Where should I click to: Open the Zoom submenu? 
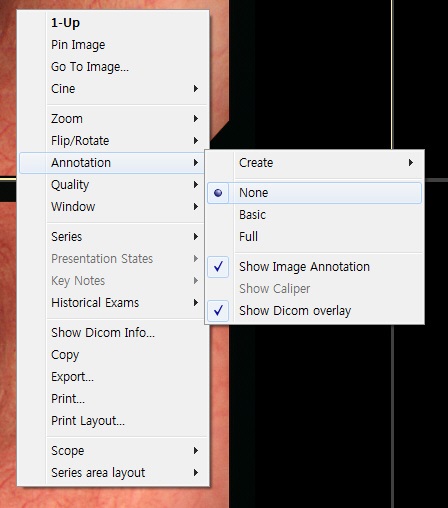pyautogui.click(x=112, y=119)
